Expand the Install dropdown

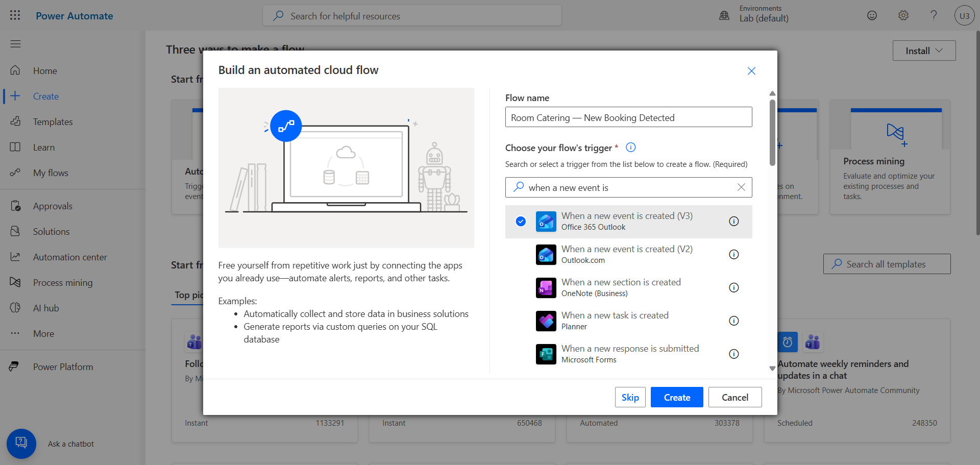(924, 51)
